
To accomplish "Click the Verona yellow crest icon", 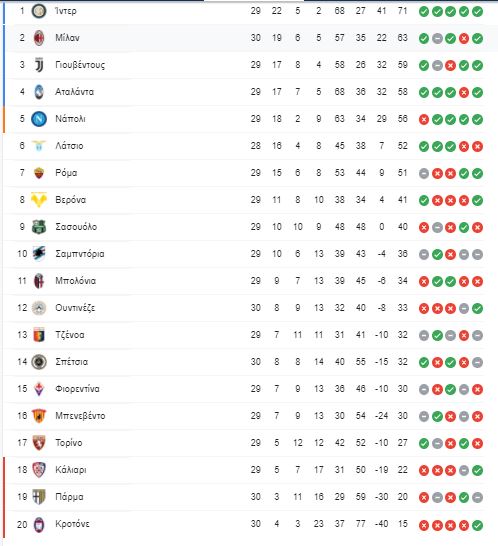I will point(39,200).
